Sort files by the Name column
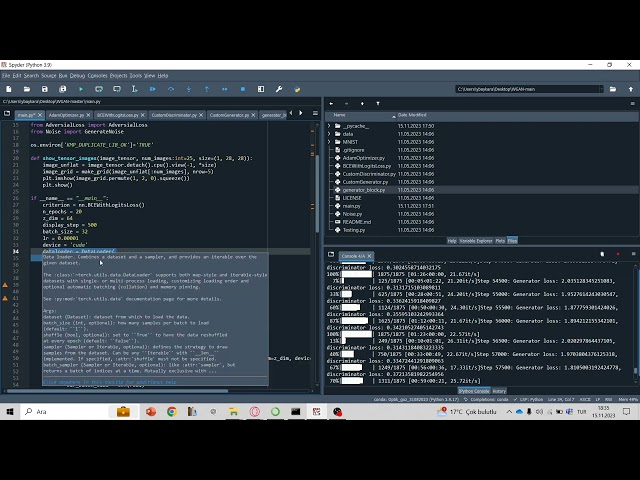Viewport: 640px width, 480px height. [x=363, y=115]
